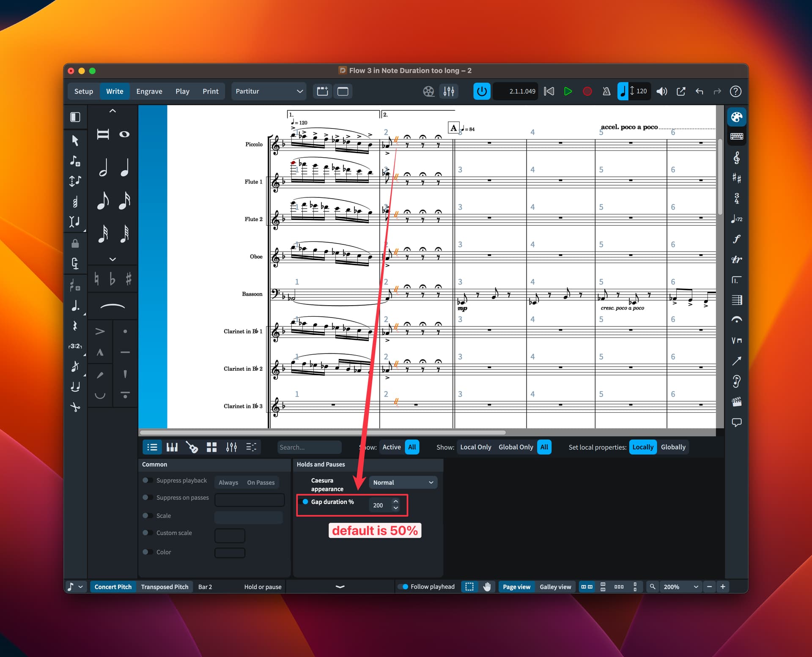Click the red Record button
Screen dimensions: 812x657
(x=587, y=91)
